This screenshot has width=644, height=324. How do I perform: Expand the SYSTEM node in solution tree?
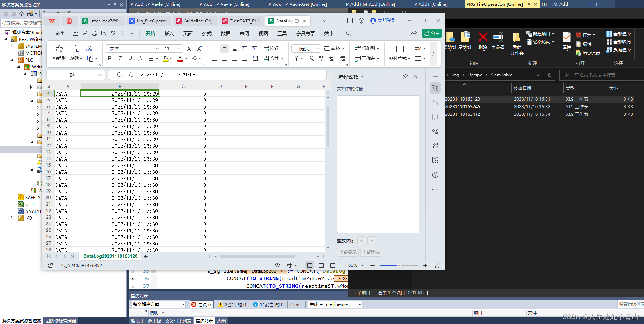point(12,46)
